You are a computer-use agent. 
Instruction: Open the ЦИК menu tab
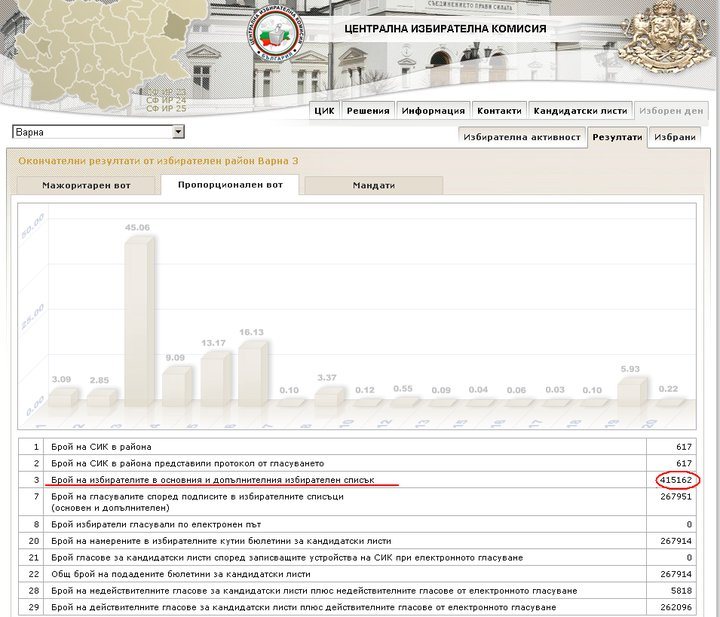click(x=324, y=111)
